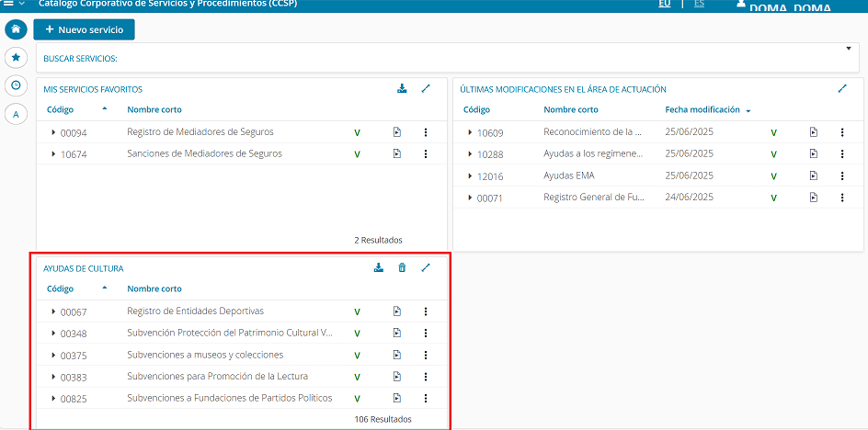This screenshot has width=868, height=430.
Task: Open document icon for service 10288
Action: pyautogui.click(x=813, y=153)
